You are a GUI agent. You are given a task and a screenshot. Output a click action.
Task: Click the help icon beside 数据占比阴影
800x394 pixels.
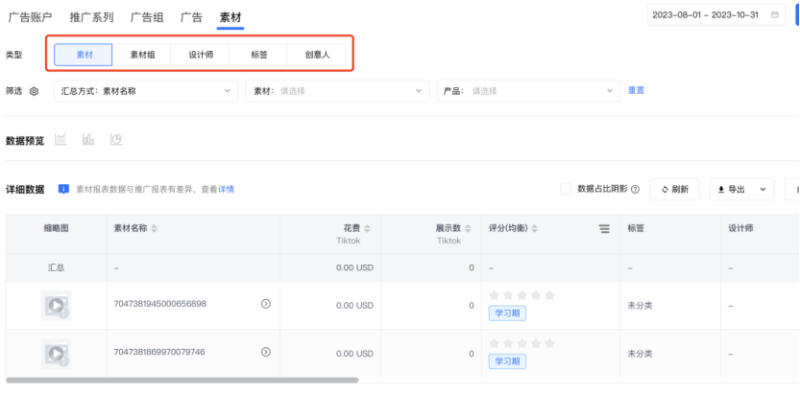click(x=635, y=189)
